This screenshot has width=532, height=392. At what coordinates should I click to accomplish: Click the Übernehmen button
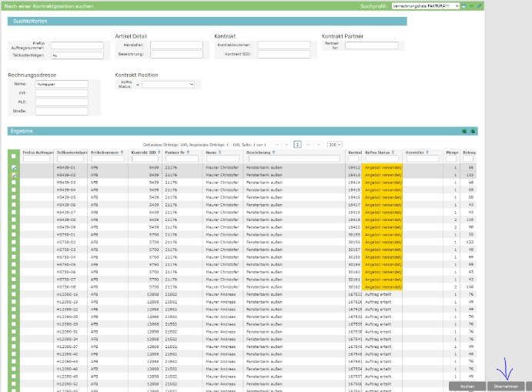(506, 385)
